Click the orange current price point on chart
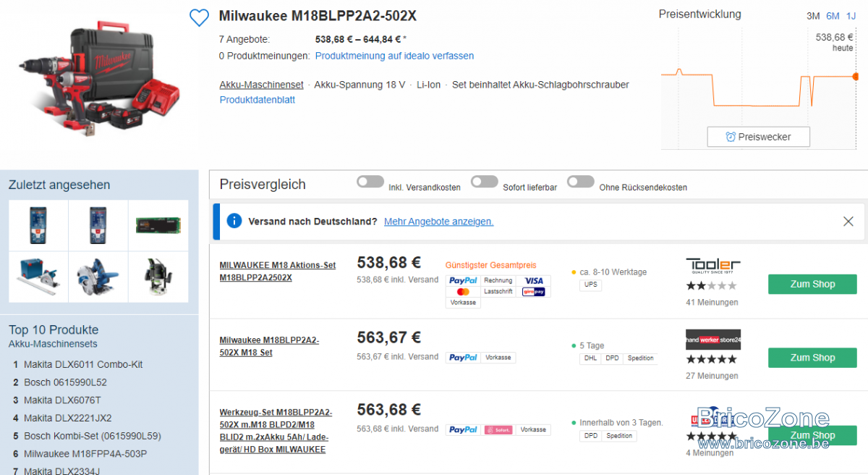 click(x=856, y=76)
